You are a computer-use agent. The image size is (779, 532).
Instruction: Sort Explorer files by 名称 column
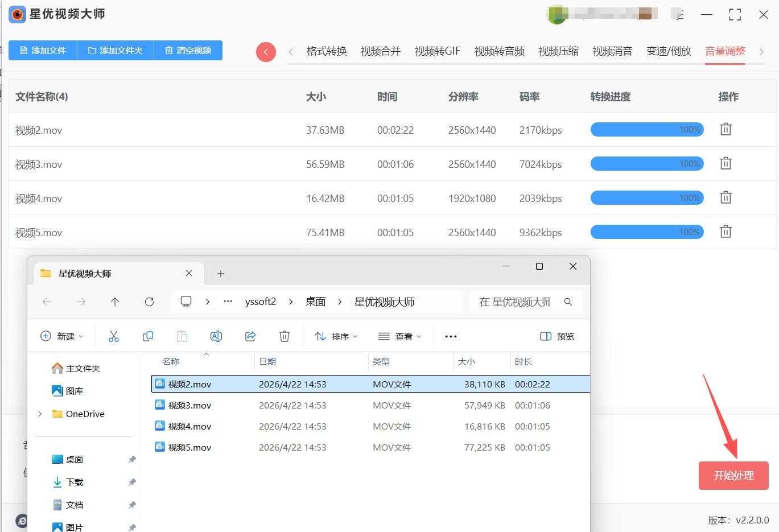coord(171,361)
